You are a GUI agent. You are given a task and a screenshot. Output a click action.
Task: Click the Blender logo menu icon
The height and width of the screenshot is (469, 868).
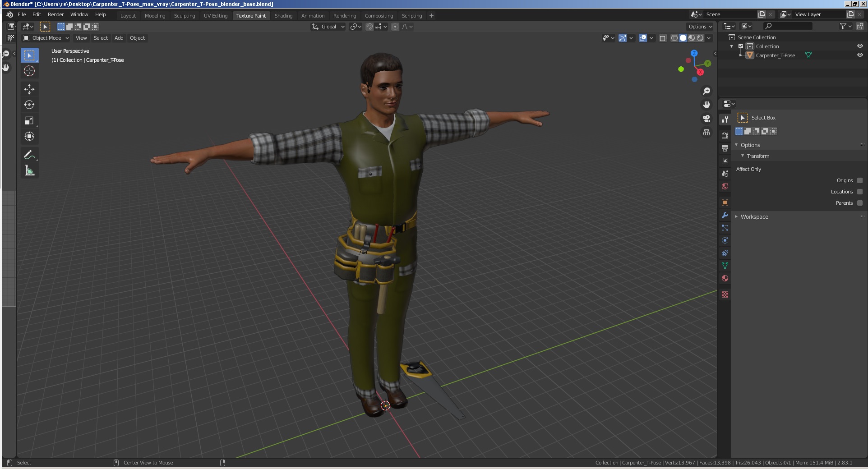click(9, 14)
